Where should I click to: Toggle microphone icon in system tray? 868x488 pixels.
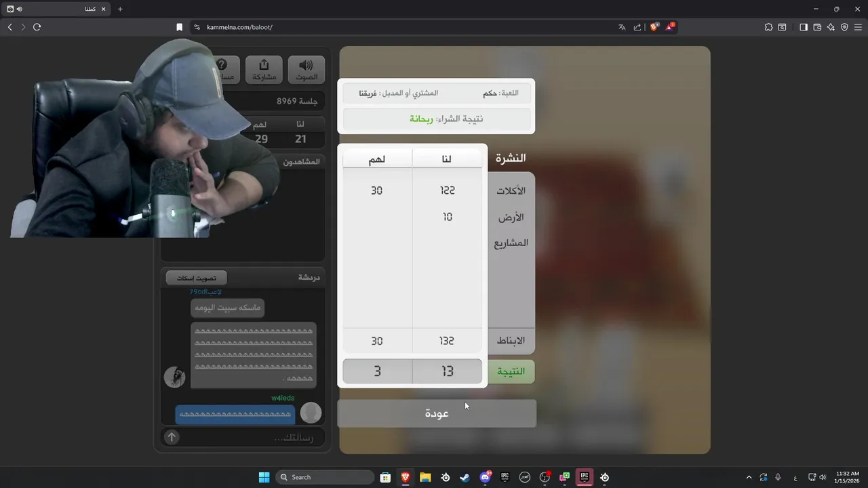778,477
